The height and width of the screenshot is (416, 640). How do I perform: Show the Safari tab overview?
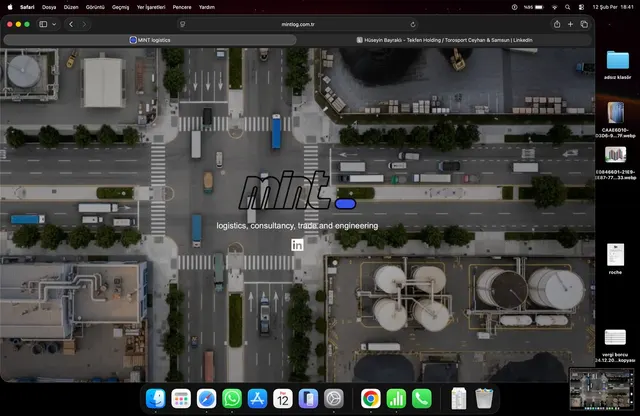pos(584,24)
